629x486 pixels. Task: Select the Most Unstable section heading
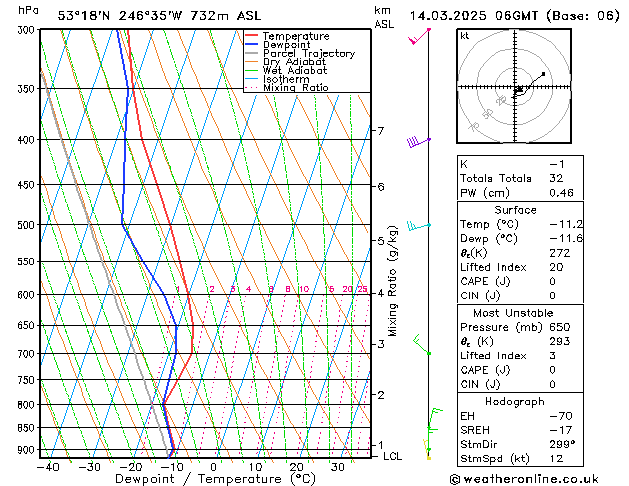click(x=515, y=313)
